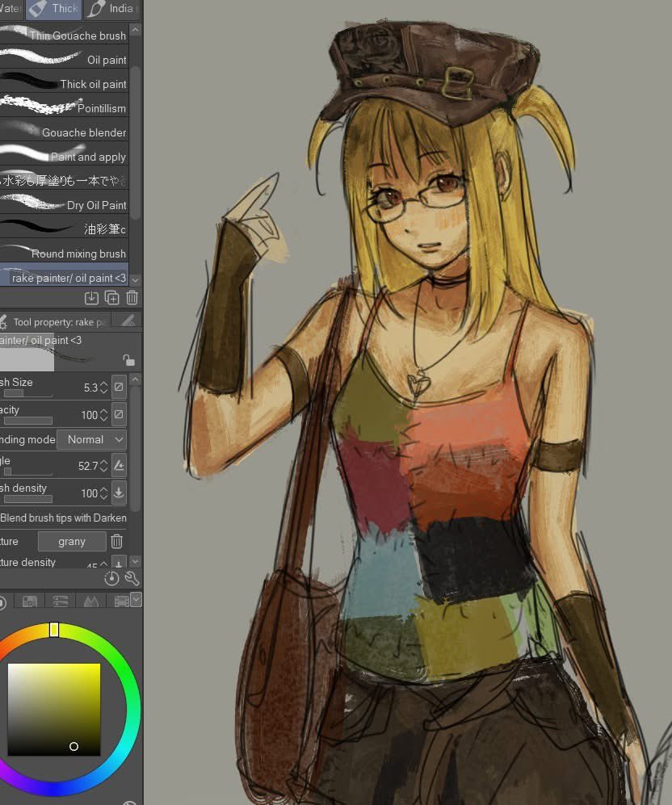
Task: Select the 水彩も厚塗りも一本で brush
Action: point(64,178)
